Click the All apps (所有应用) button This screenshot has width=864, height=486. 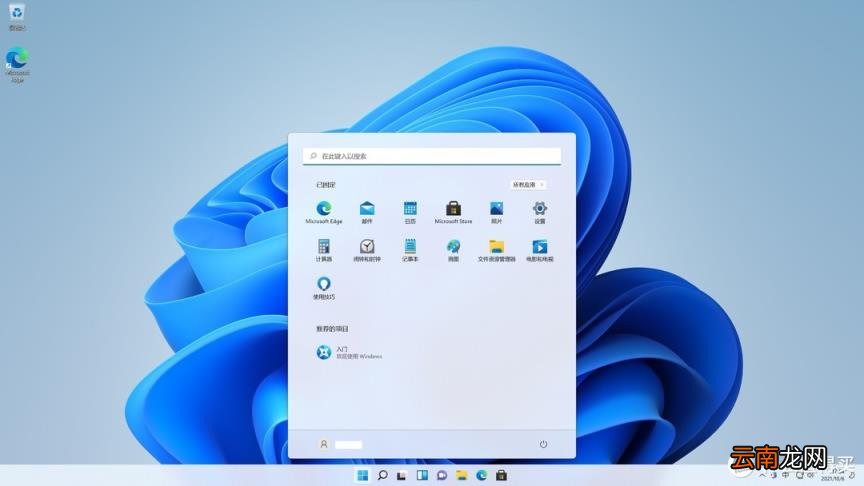(527, 185)
